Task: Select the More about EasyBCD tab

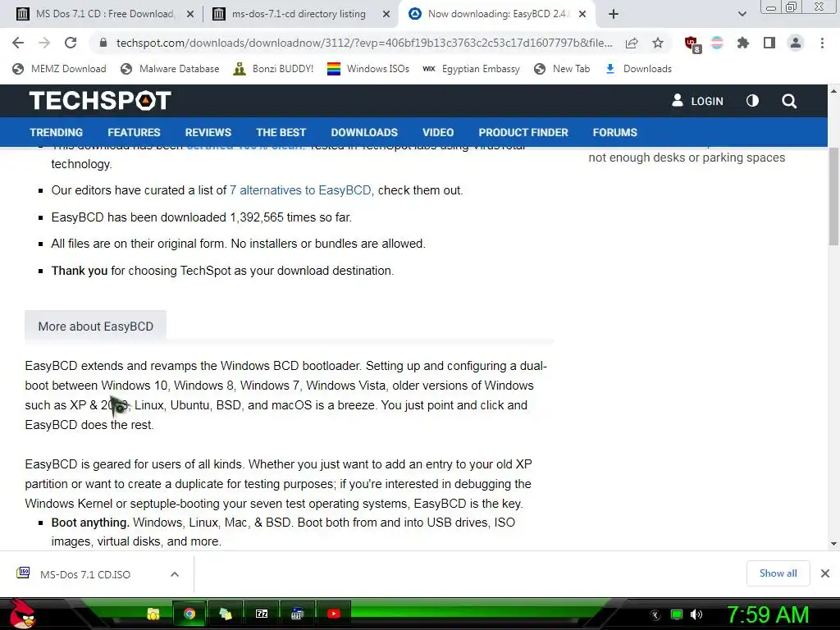Action: click(95, 326)
